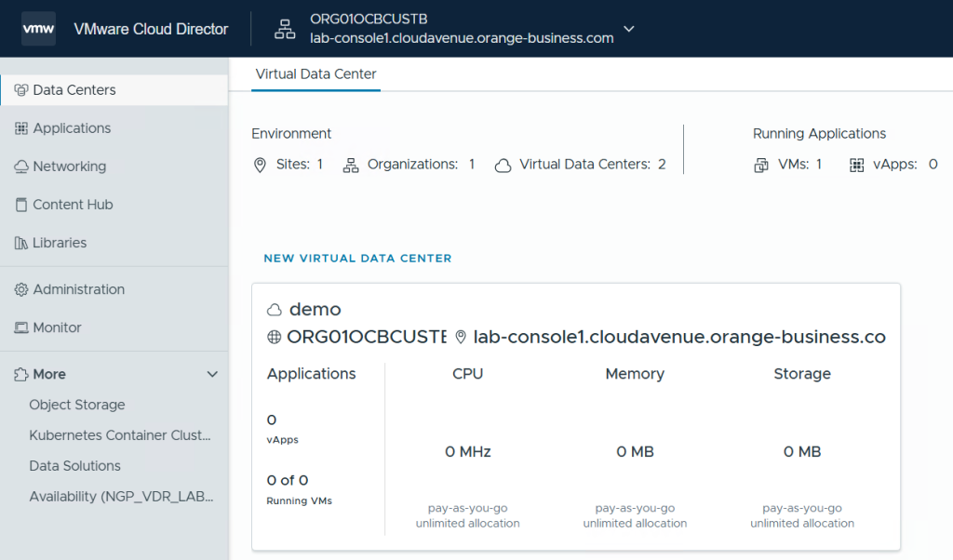This screenshot has width=953, height=560.
Task: Select Kubernetes Container Clusters menu entry
Action: point(120,435)
